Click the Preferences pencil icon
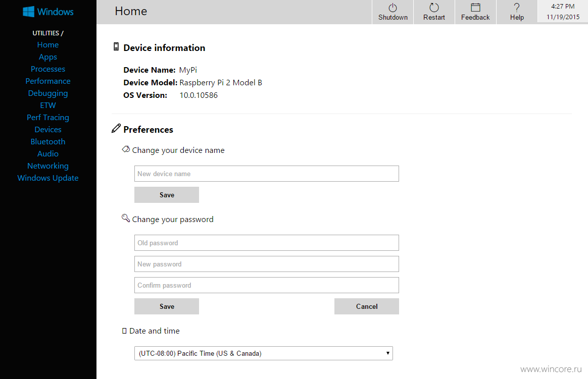 (116, 129)
